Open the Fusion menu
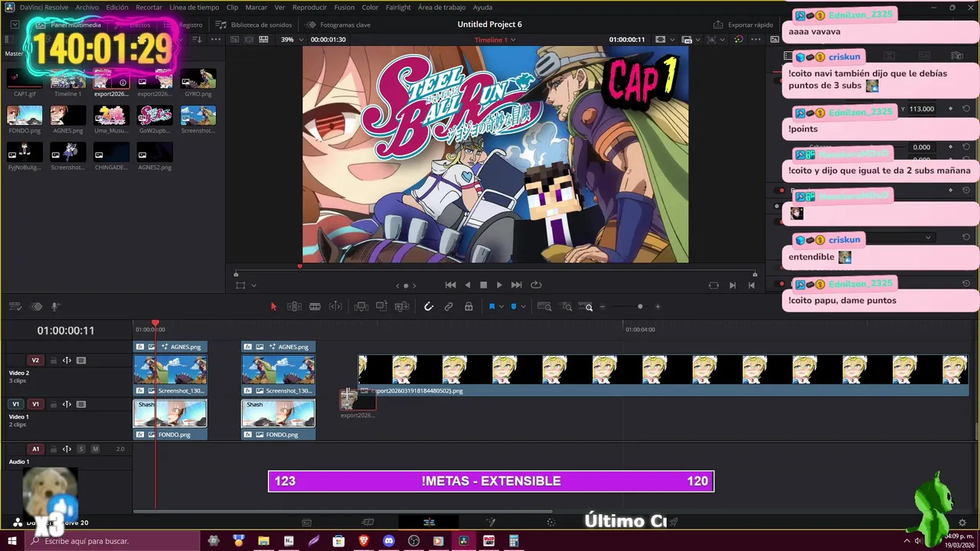 pyautogui.click(x=345, y=7)
